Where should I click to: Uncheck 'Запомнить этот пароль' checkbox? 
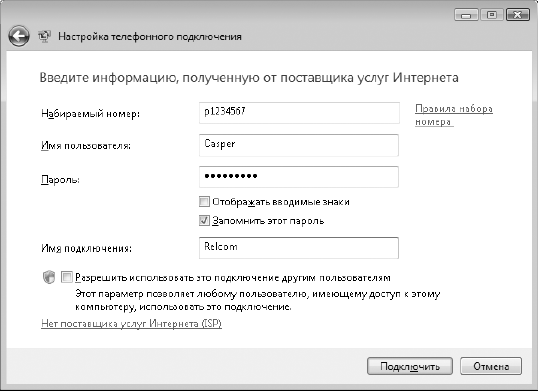click(x=204, y=220)
